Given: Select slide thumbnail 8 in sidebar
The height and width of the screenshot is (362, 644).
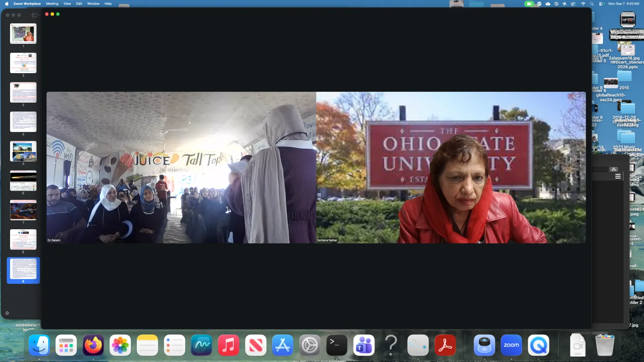Looking at the screenshot, I should tap(23, 239).
